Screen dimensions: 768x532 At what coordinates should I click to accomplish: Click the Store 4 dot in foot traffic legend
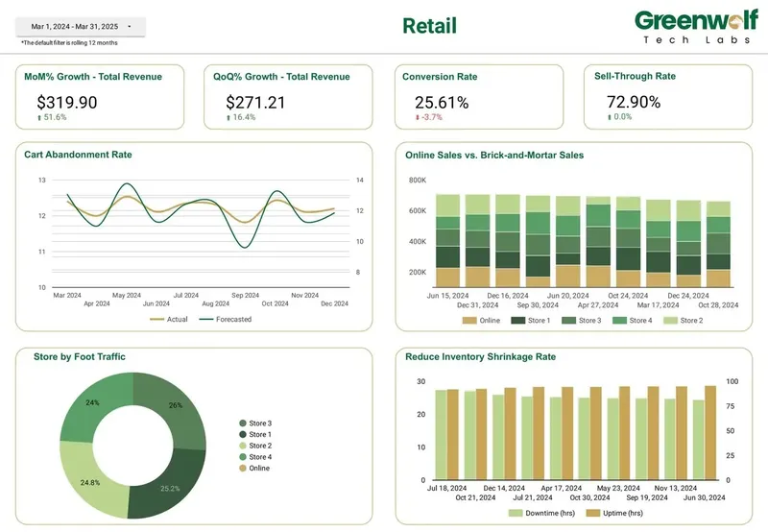[x=243, y=457]
